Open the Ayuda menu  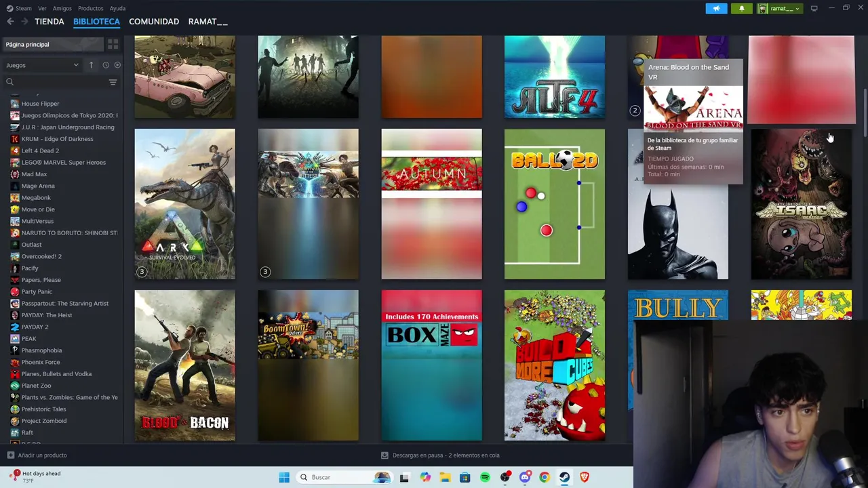click(x=117, y=8)
